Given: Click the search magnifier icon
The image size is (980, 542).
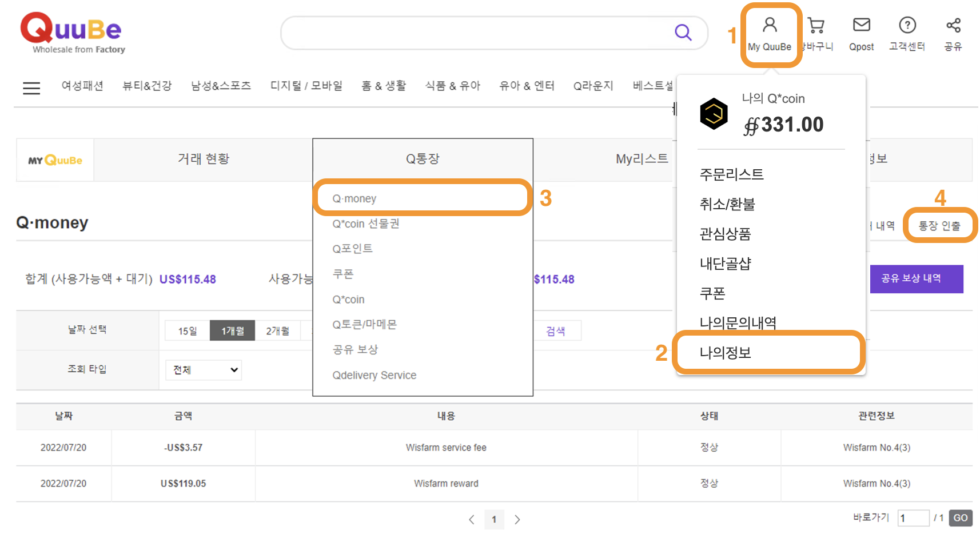Looking at the screenshot, I should [683, 32].
